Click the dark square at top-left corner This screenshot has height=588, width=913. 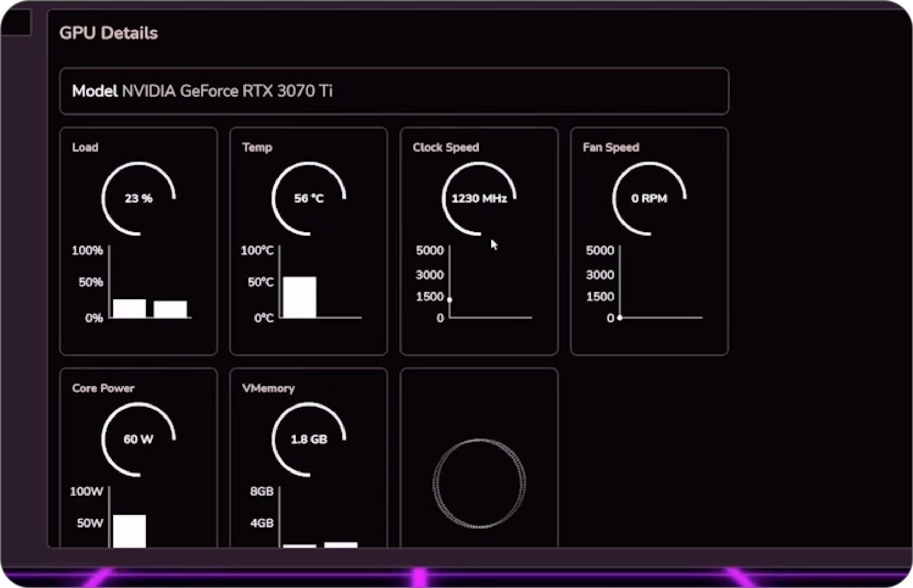[x=16, y=22]
